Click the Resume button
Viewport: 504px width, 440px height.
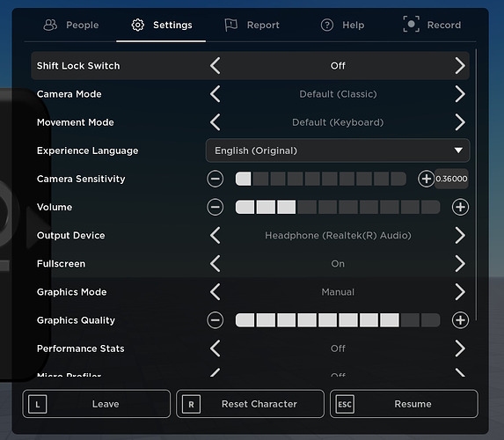tap(404, 404)
